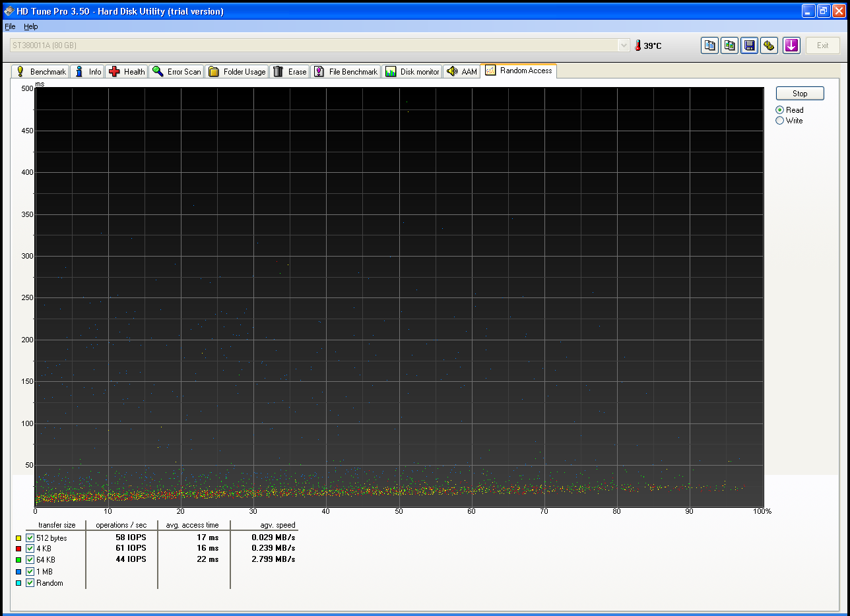Click the 17 ms access time value
The image size is (850, 616).
208,538
